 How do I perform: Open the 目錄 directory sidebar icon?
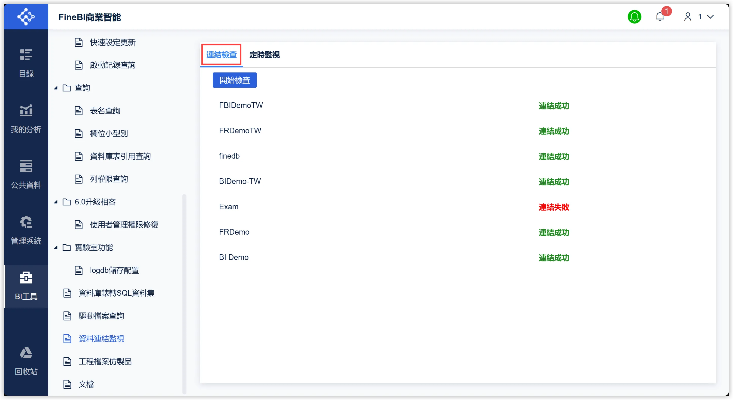[x=26, y=54]
